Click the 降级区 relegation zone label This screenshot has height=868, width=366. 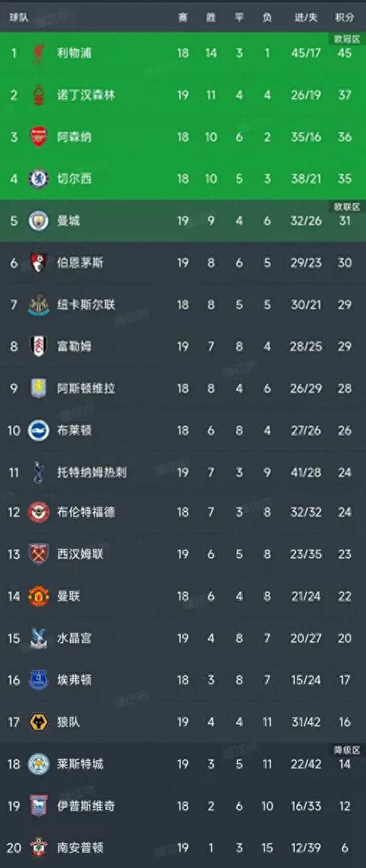[x=346, y=750]
